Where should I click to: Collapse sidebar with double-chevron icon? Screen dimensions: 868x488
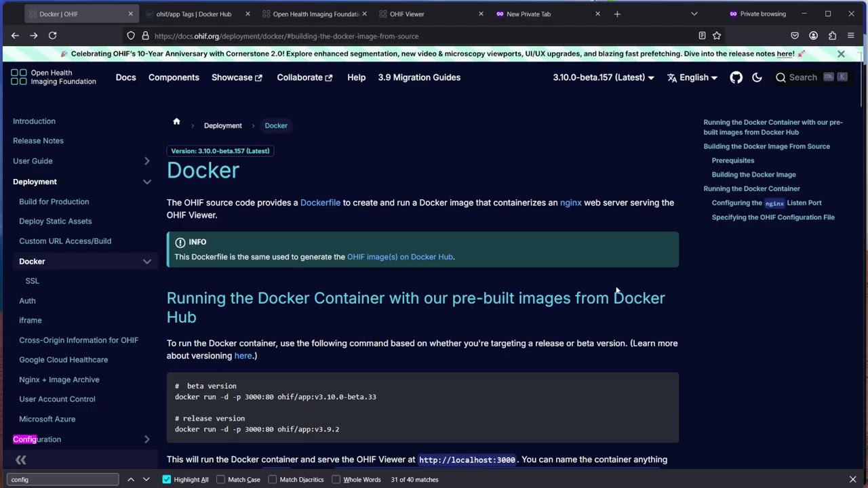(x=21, y=460)
